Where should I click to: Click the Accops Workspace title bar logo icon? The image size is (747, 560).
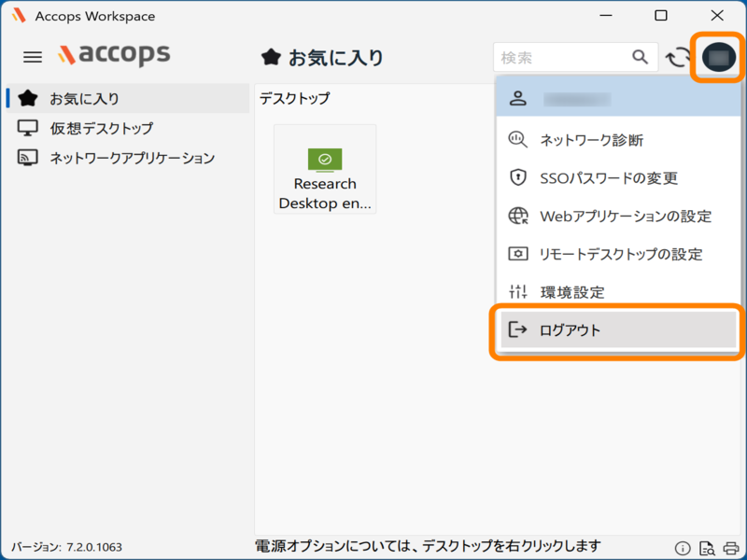(x=19, y=15)
